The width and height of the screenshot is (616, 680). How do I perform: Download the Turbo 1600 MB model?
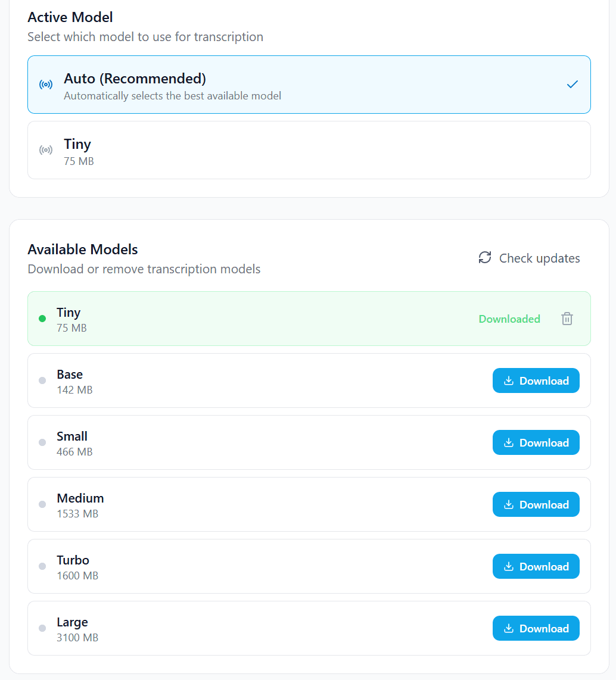536,566
